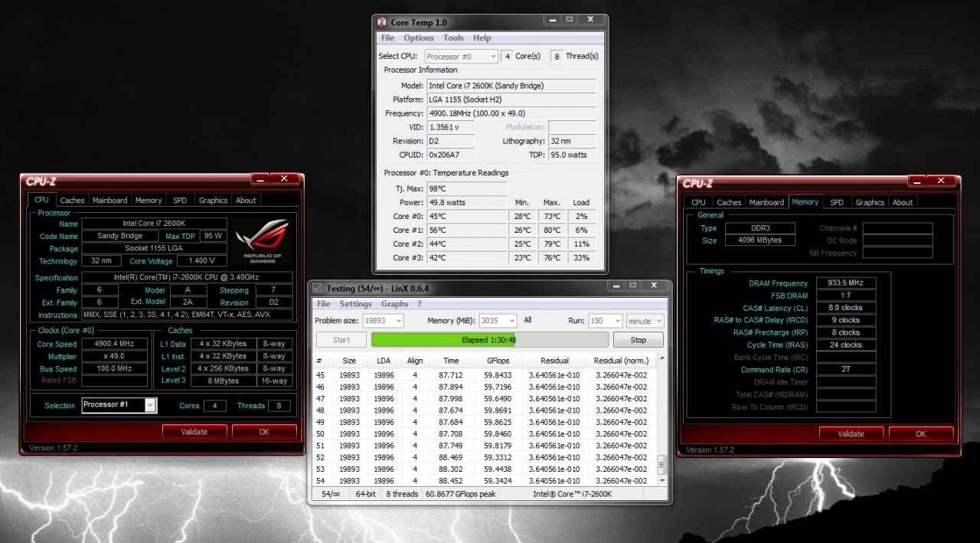Click the DRAM Frequency value 933.5 MHz
This screenshot has height=543, width=980.
coord(846,283)
